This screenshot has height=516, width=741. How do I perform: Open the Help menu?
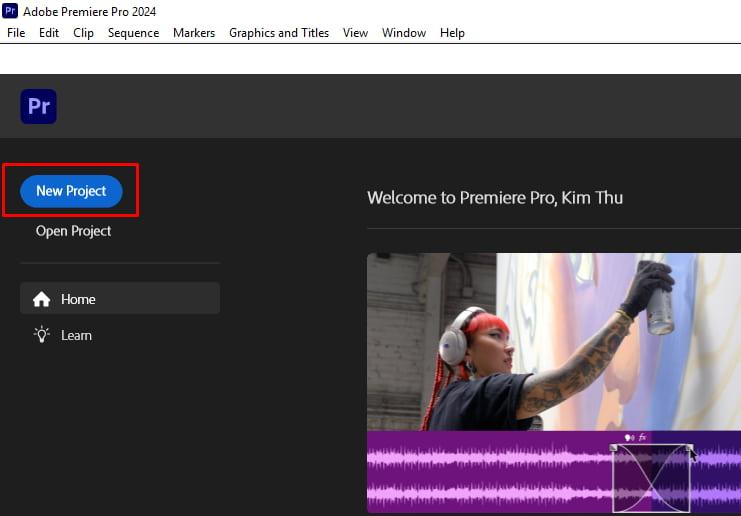[452, 33]
